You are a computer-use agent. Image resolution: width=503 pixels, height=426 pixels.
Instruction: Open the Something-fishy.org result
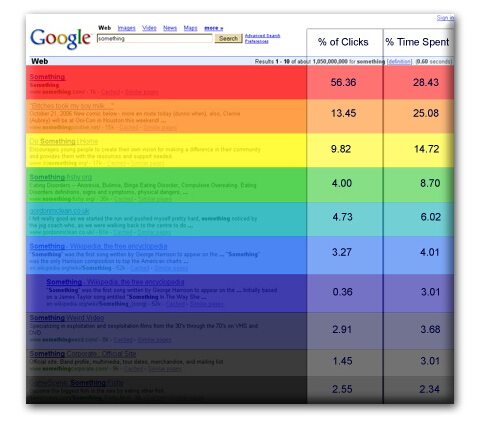pyautogui.click(x=61, y=177)
